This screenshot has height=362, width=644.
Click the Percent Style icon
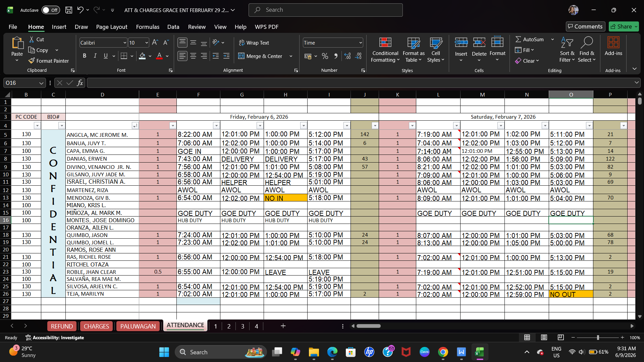[x=325, y=56]
